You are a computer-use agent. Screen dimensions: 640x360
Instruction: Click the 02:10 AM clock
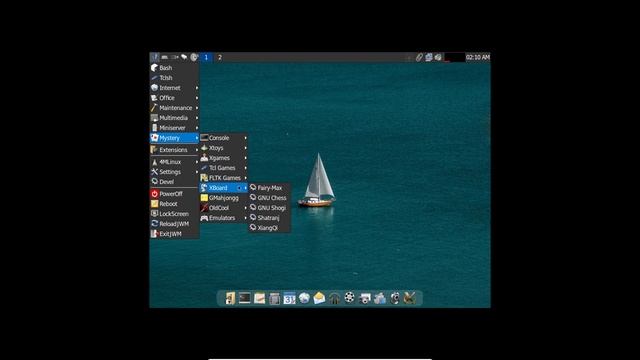(478, 57)
